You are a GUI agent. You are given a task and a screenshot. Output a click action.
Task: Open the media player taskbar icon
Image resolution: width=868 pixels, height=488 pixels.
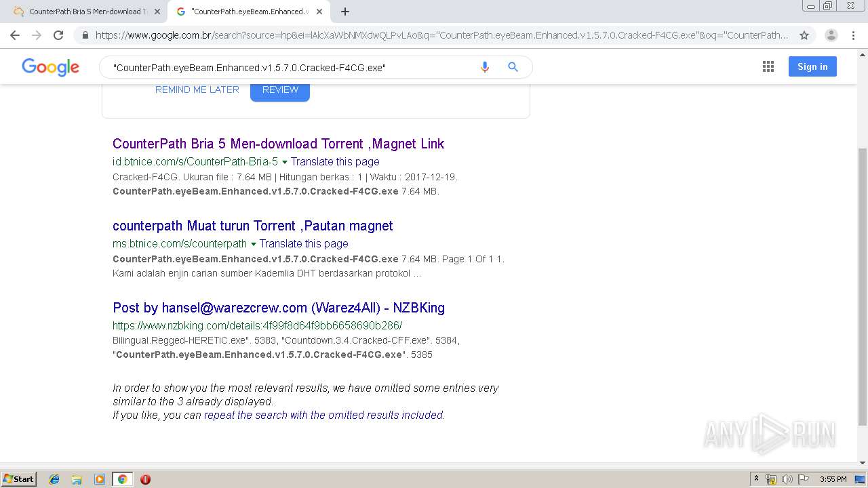point(100,479)
